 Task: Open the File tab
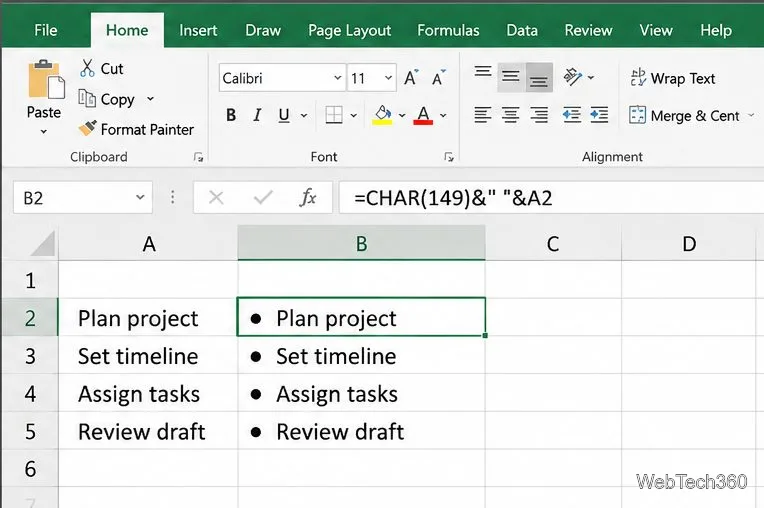[x=46, y=30]
